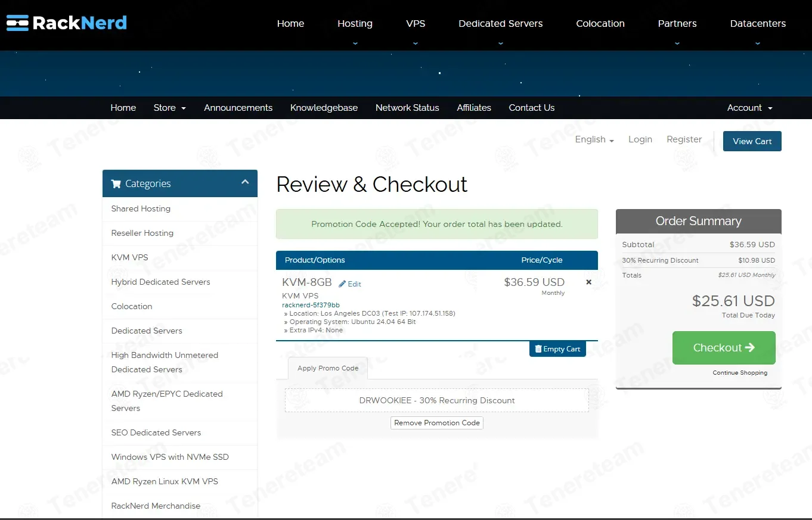The height and width of the screenshot is (520, 812).
Task: Open the Shared Hosting category
Action: 180,209
